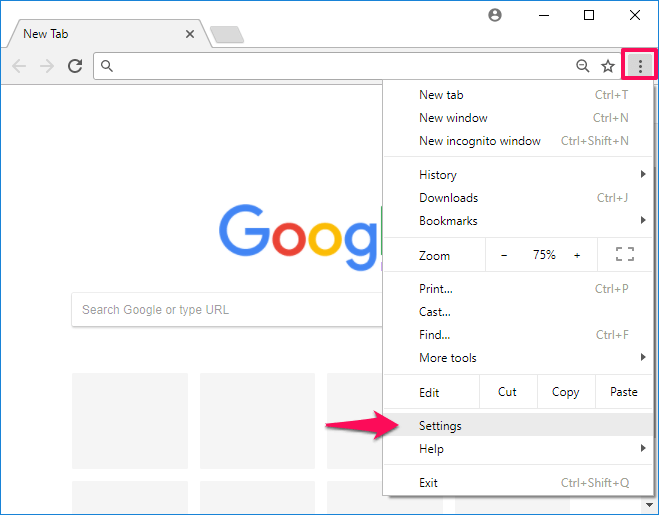
Task: Expand the History submenu arrow
Action: coord(643,174)
